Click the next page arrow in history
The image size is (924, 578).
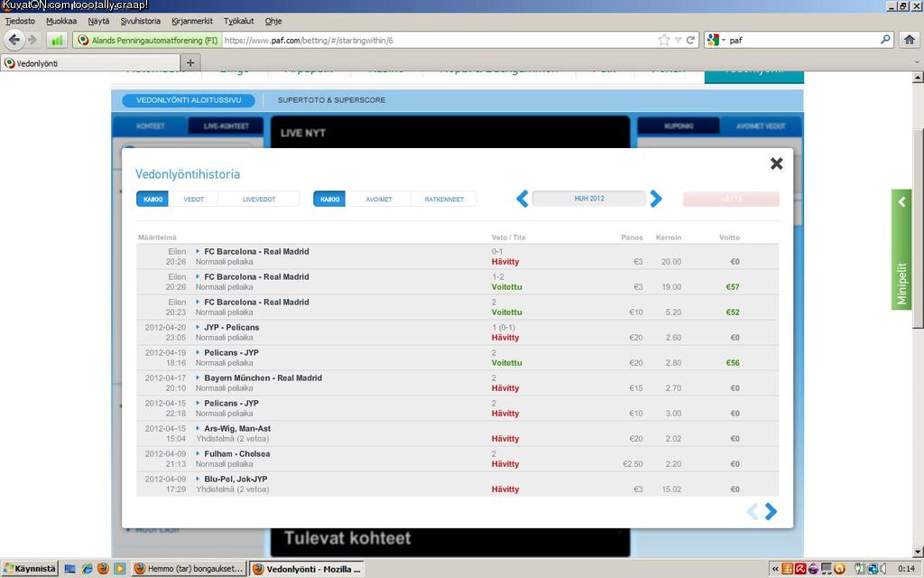point(771,511)
